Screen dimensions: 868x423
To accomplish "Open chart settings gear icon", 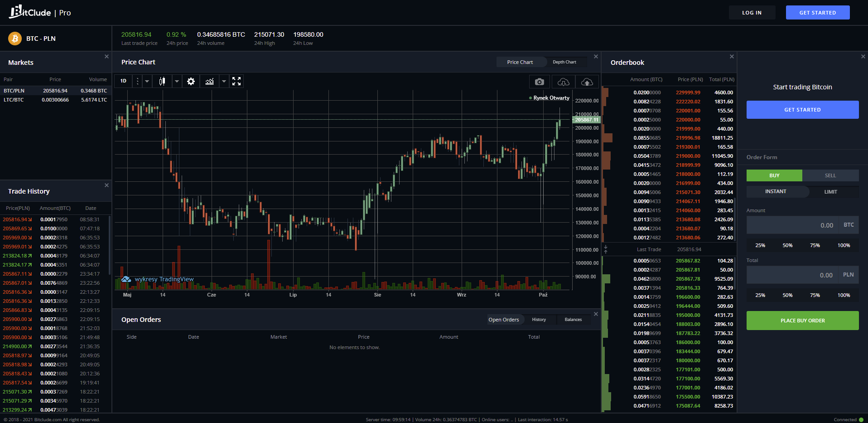I will click(191, 81).
